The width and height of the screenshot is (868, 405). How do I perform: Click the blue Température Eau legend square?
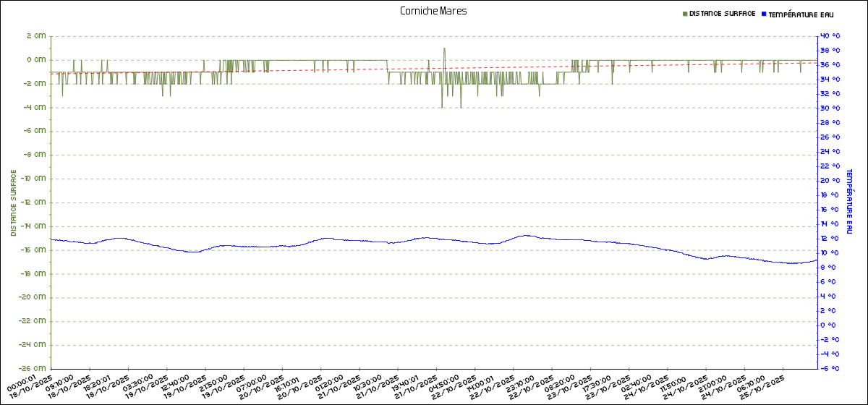coord(763,14)
